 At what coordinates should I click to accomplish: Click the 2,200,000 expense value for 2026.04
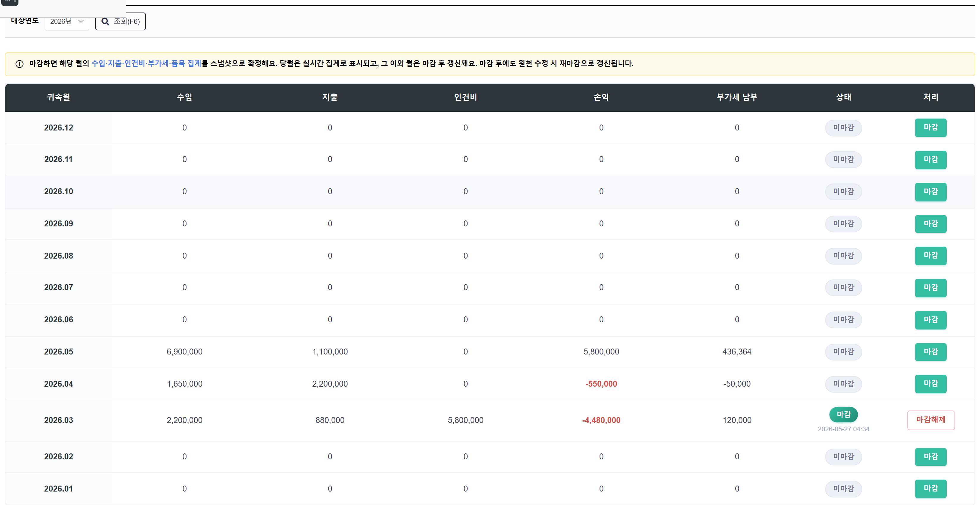(x=330, y=384)
